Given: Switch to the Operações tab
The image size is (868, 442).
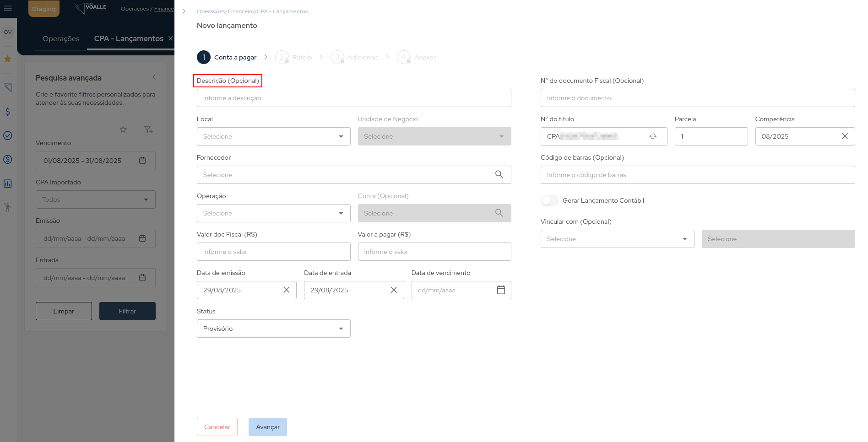Looking at the screenshot, I should click(61, 39).
